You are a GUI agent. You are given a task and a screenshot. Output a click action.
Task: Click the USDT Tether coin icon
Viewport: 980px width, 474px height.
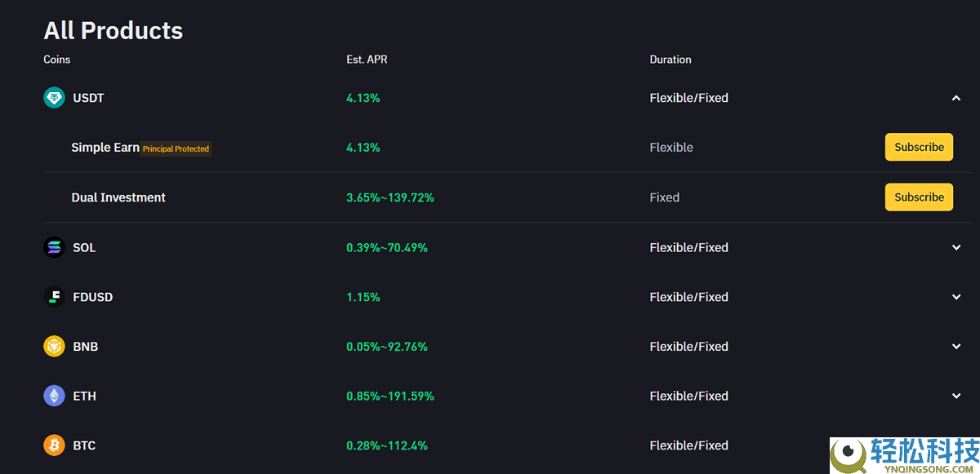(54, 98)
